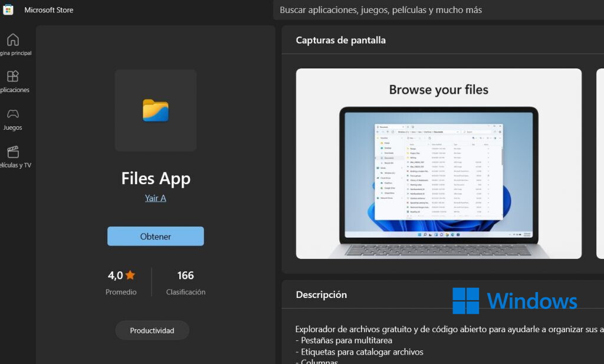Click the orange rating star
Viewport: 604px width, 364px height.
pos(130,275)
